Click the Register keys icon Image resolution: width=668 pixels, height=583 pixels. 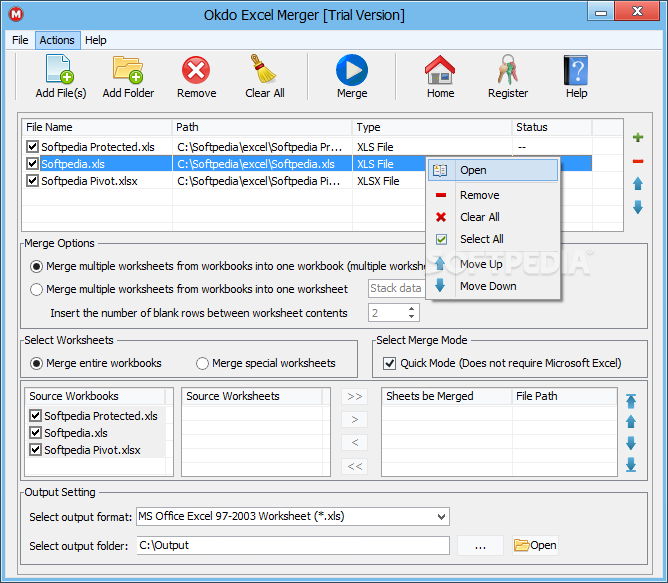click(x=507, y=69)
